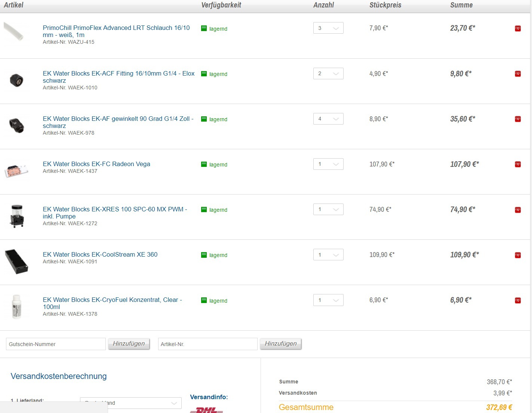
Task: Click the Summe column header
Action: tap(461, 5)
